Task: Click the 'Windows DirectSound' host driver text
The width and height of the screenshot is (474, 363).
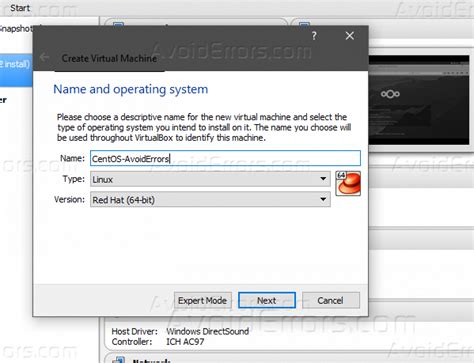Action: point(208,331)
